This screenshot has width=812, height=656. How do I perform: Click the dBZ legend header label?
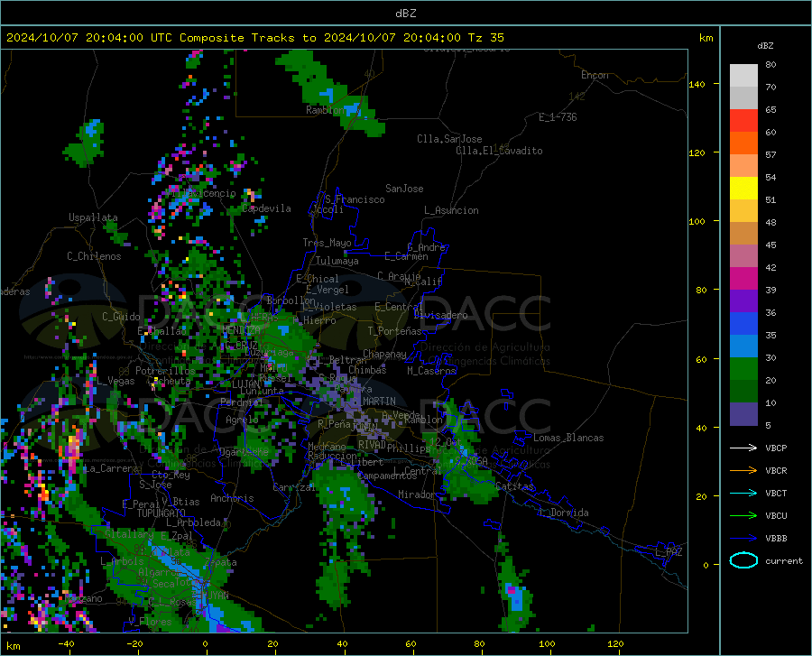(765, 45)
